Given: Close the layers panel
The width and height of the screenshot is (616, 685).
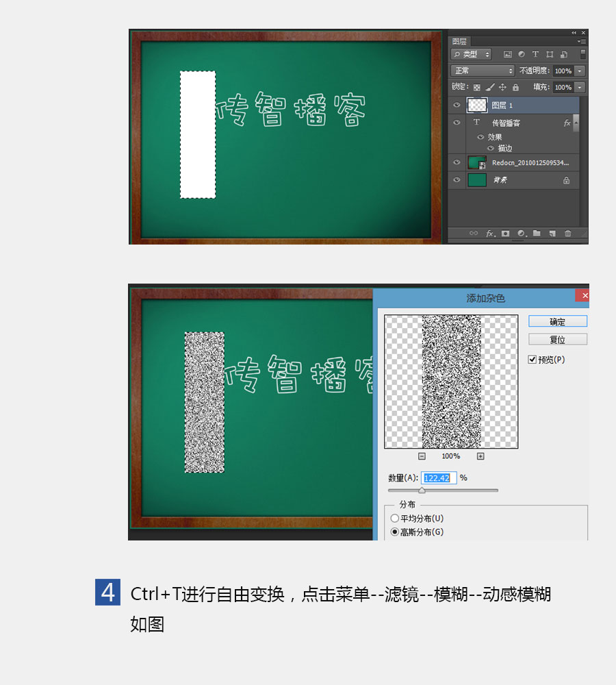Looking at the screenshot, I should click(x=583, y=33).
